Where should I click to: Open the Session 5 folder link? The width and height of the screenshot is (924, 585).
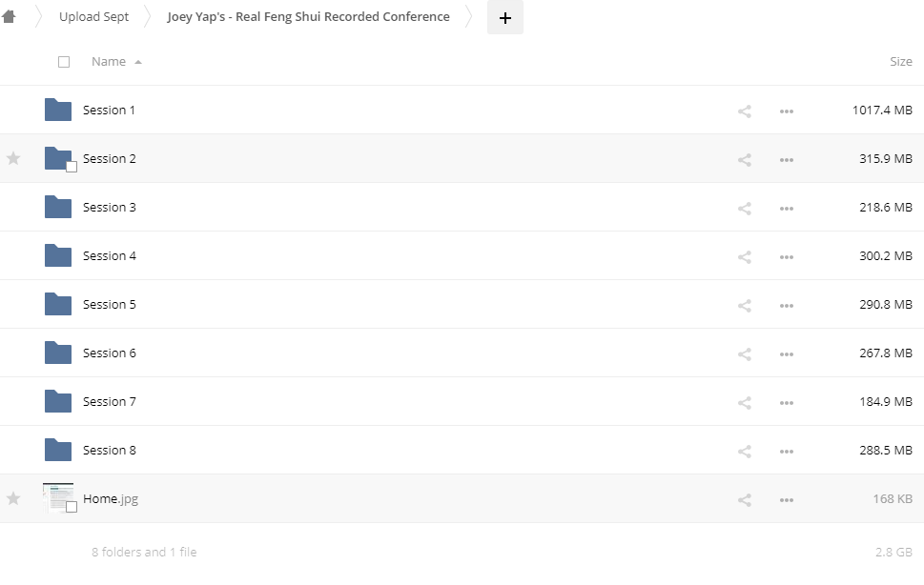tap(110, 305)
